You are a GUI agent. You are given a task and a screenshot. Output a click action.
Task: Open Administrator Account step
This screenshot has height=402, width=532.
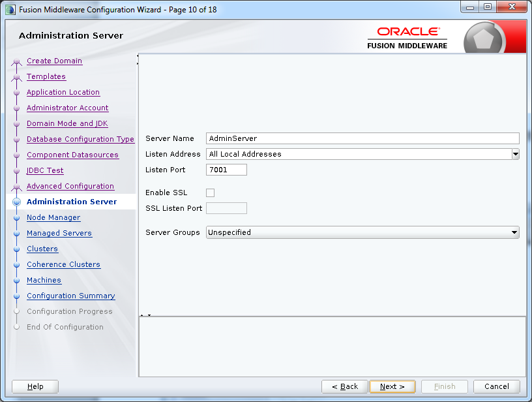coord(68,108)
